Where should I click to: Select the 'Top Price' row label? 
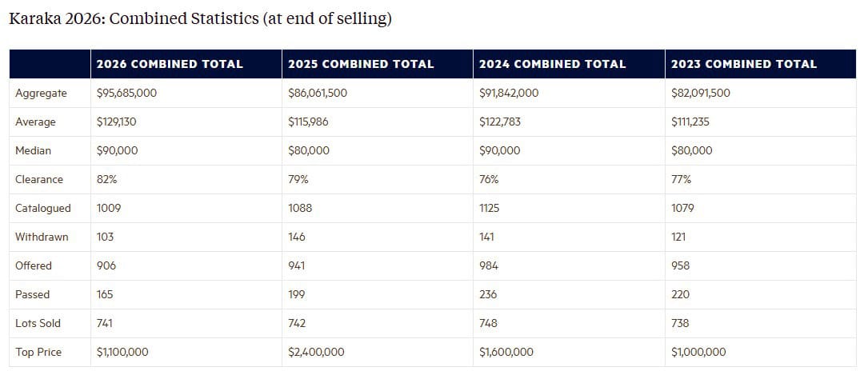tap(38, 352)
